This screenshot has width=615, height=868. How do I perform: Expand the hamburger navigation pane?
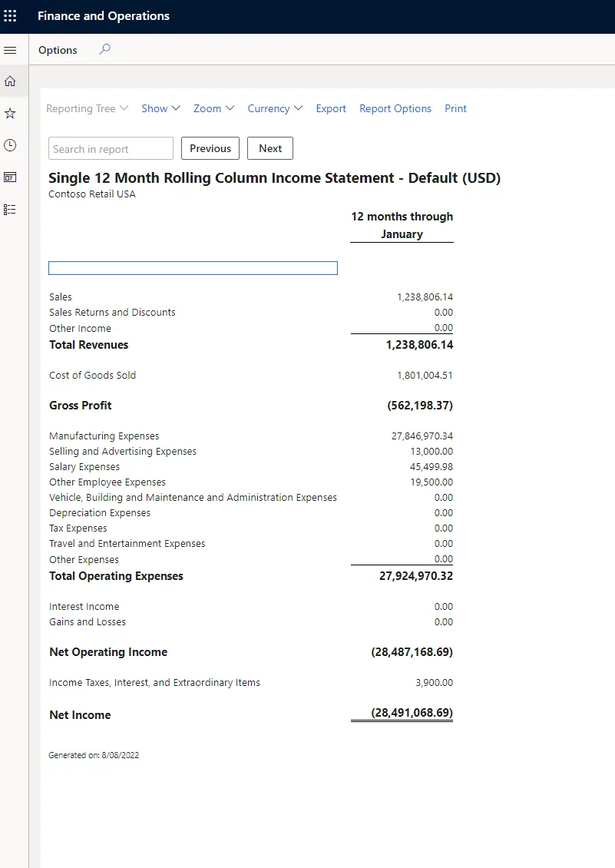(11, 50)
